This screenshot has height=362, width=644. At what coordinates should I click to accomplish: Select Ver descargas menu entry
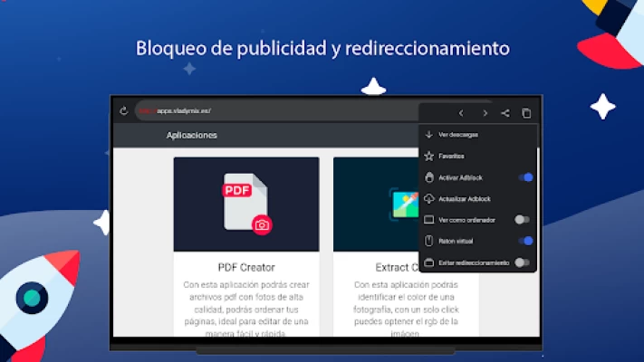point(458,135)
